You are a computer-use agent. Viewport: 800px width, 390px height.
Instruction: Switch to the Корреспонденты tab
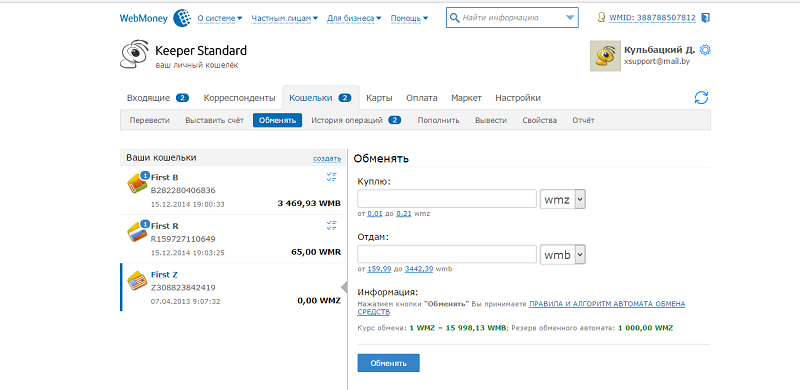(x=239, y=98)
